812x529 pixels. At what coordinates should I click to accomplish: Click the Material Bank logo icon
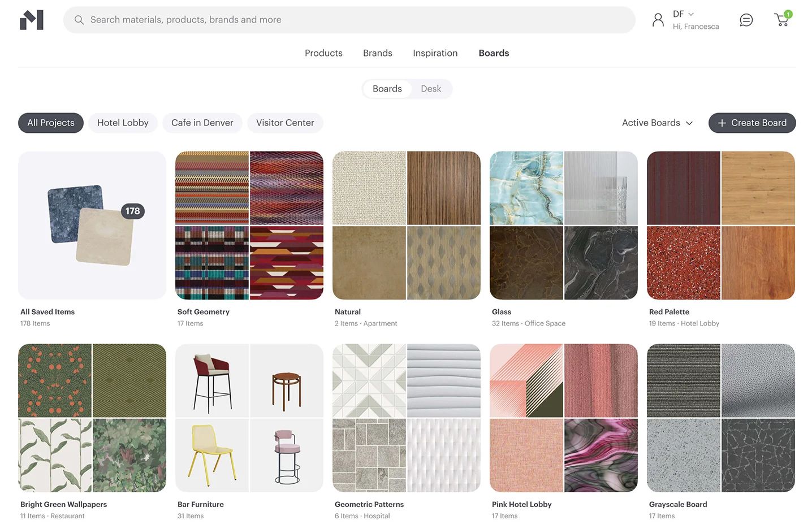[32, 20]
